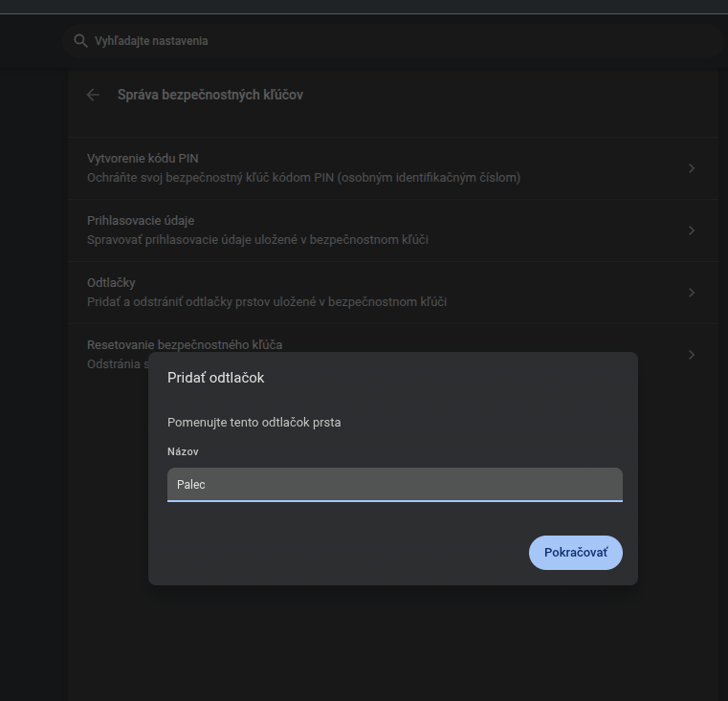Expand the 'Resetovanie bezpečnostného kľúča' chevron
This screenshot has width=728, height=701.
tap(692, 355)
